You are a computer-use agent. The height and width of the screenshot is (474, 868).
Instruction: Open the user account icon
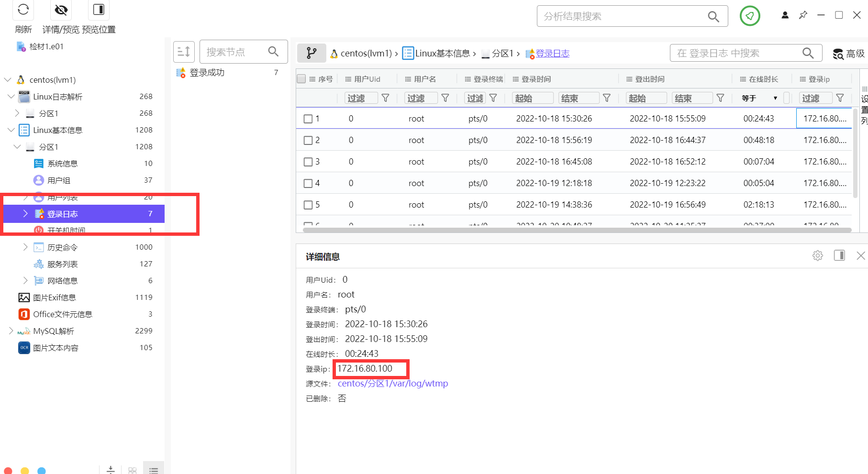pyautogui.click(x=785, y=15)
